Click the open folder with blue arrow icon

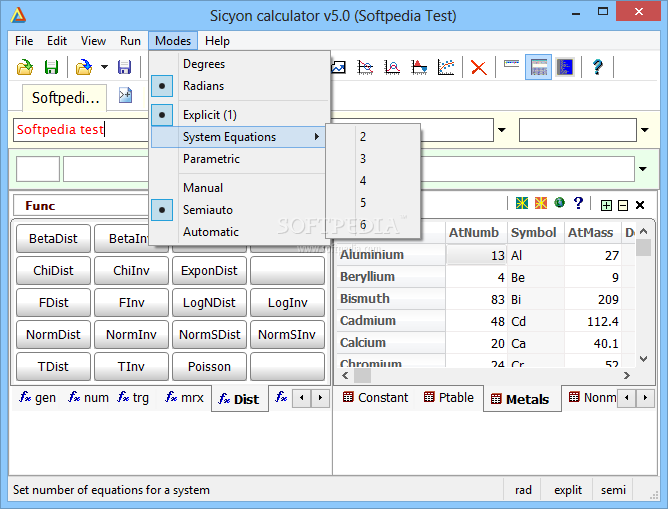[x=84, y=67]
